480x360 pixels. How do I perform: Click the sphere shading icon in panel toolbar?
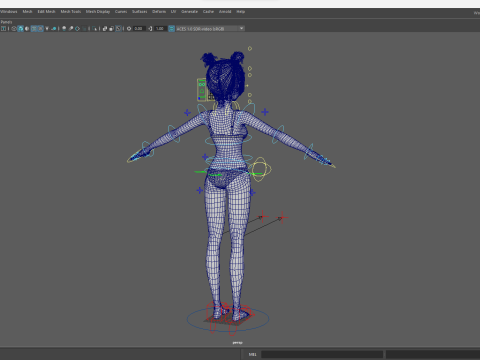64,29
